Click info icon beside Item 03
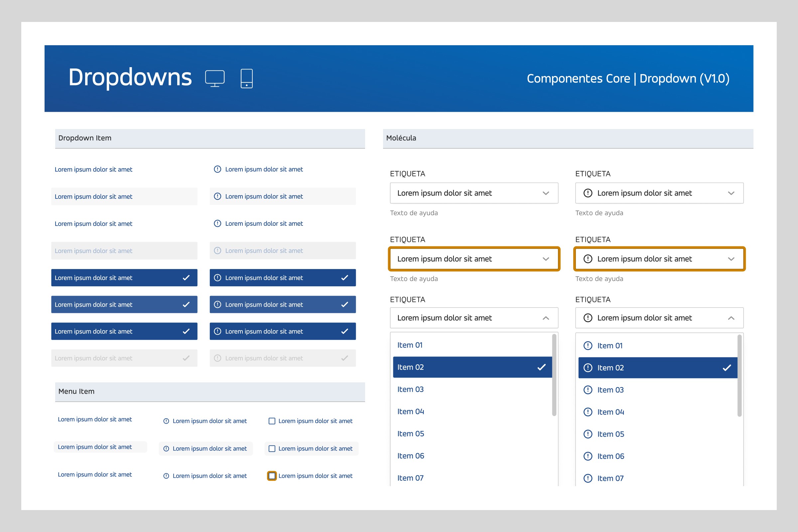The height and width of the screenshot is (532, 798). pyautogui.click(x=588, y=390)
